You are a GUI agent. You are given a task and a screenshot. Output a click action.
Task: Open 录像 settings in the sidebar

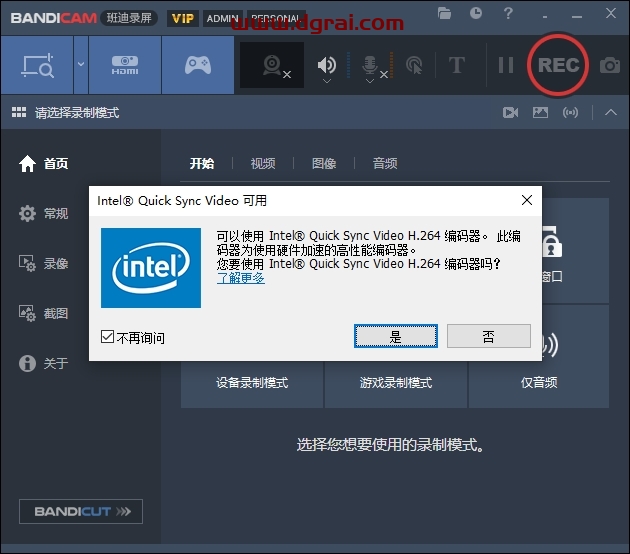(x=43, y=264)
